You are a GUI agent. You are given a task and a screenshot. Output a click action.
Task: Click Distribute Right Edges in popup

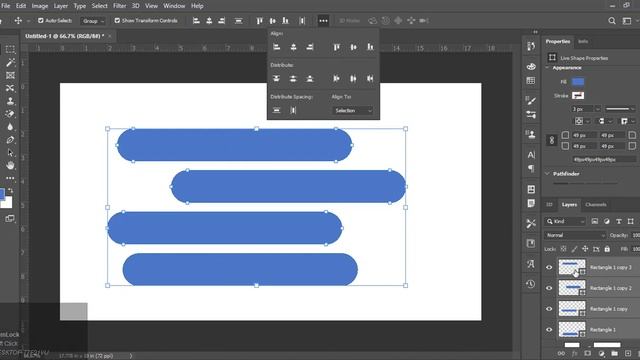point(370,78)
